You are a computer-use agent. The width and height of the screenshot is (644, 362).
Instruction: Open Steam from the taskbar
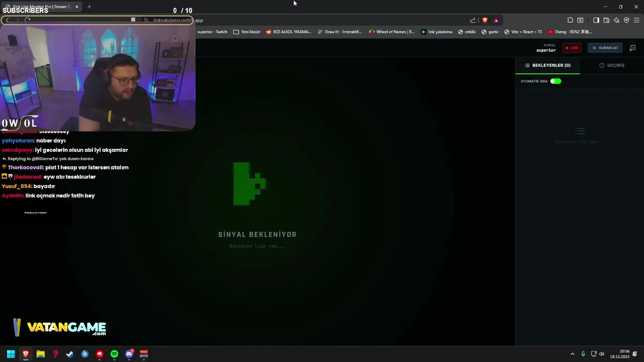(70, 354)
